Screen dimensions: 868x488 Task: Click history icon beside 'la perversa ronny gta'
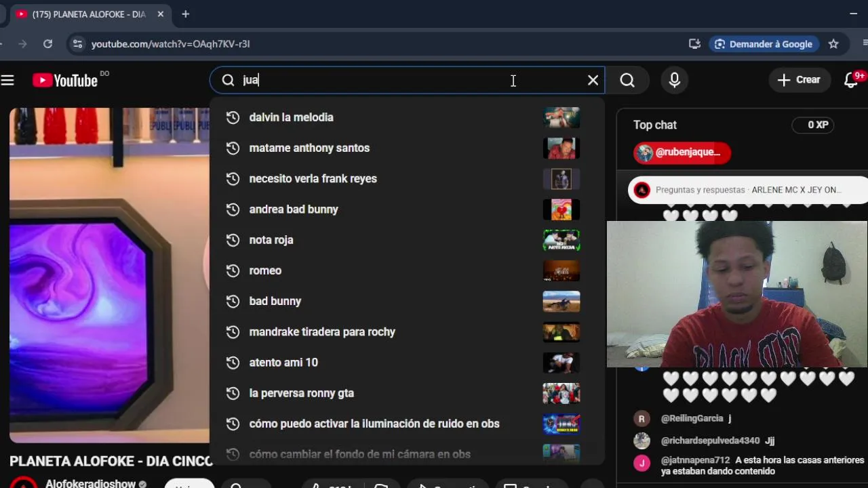233,393
